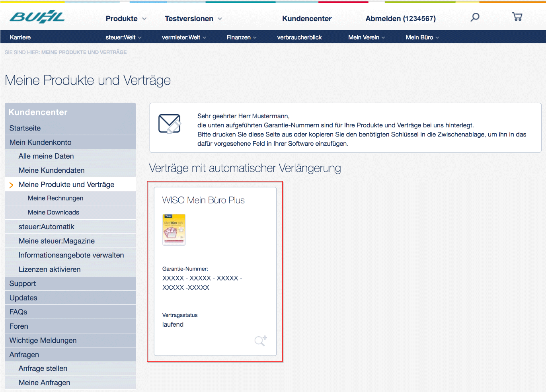Open Alle meine Daten
Viewport: 546px width, 392px height.
pyautogui.click(x=70, y=156)
